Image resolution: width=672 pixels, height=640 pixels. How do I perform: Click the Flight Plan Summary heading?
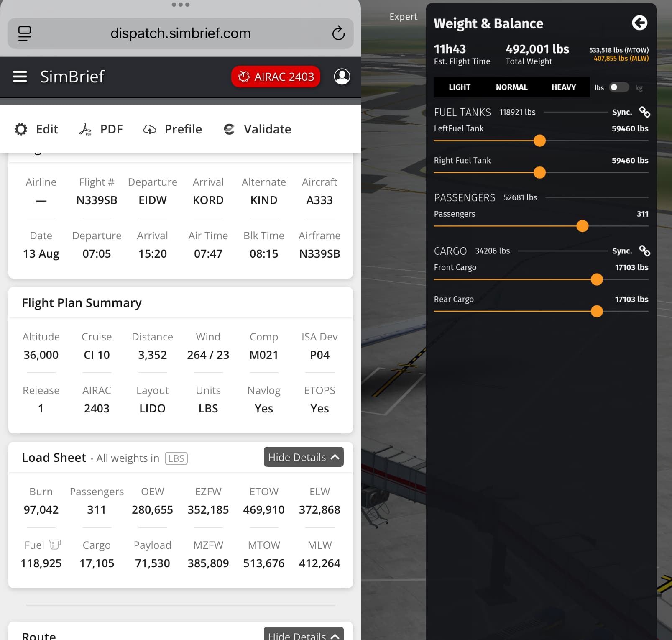click(82, 302)
